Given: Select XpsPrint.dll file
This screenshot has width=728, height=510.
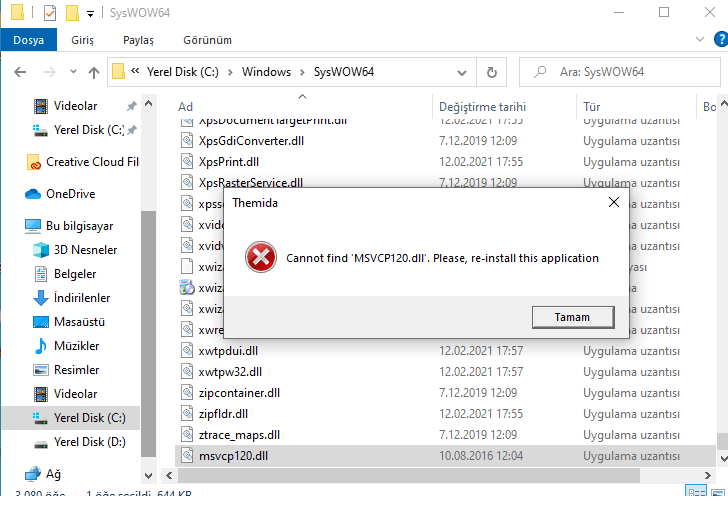Looking at the screenshot, I should coord(229,162).
